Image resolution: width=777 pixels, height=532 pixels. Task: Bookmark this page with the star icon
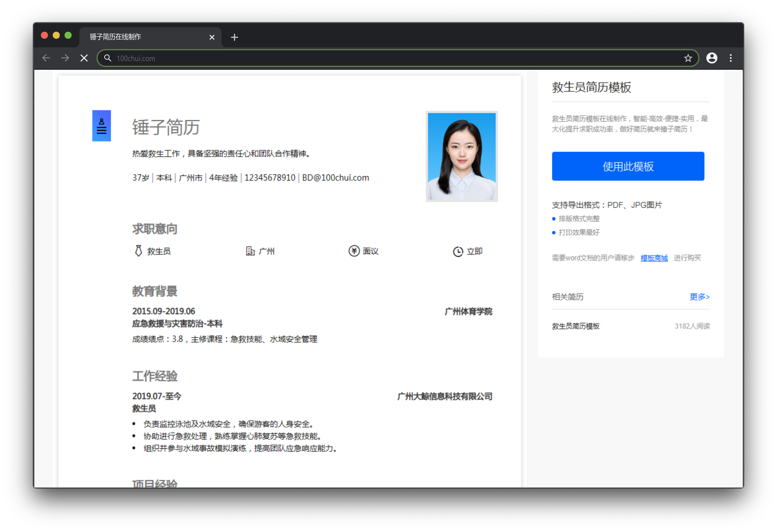[688, 58]
